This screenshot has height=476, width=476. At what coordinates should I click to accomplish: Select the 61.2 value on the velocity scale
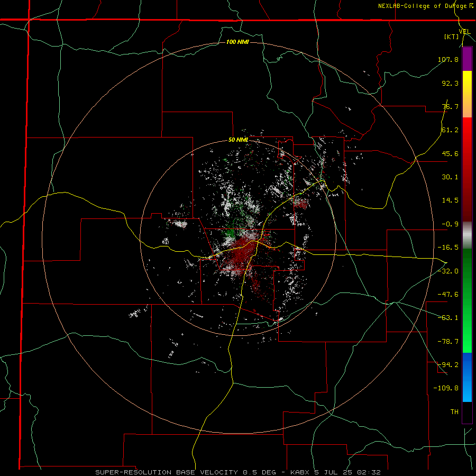point(450,130)
